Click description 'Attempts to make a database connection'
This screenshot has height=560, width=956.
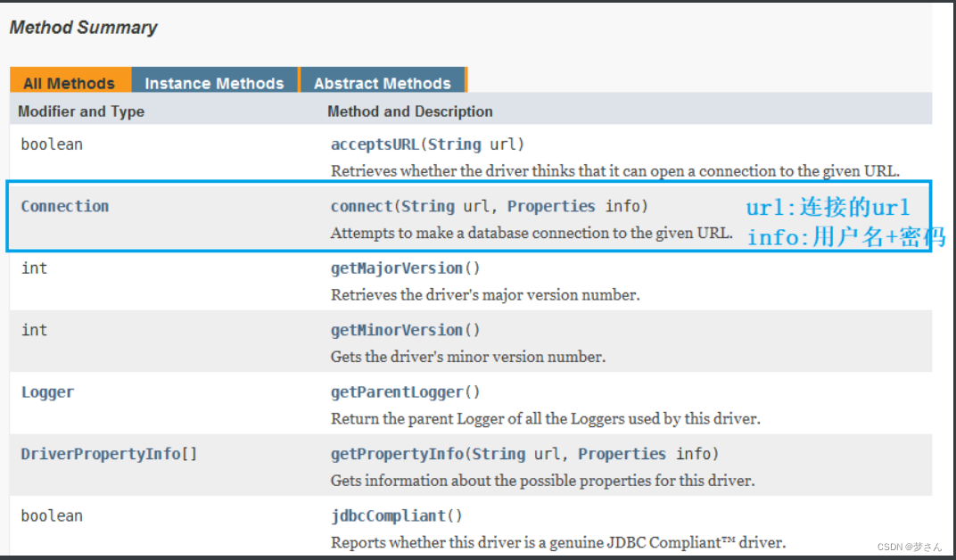[532, 234]
